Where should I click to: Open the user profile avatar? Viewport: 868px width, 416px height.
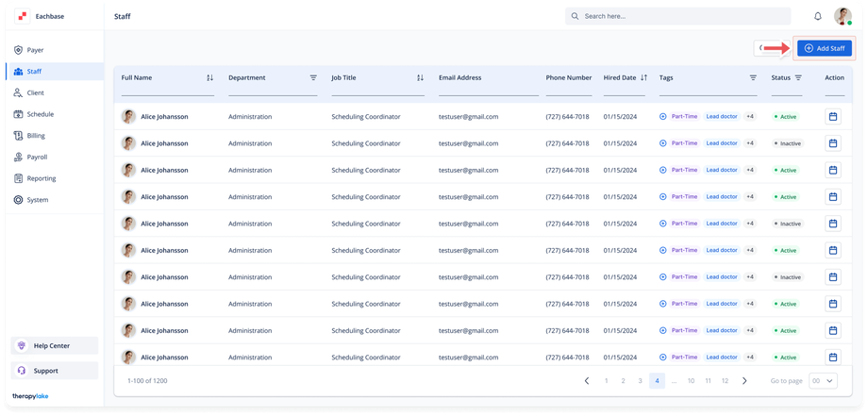coord(843,16)
